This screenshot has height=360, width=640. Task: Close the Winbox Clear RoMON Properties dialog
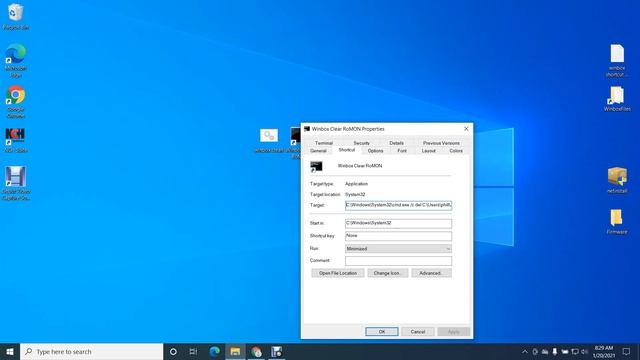coord(466,129)
